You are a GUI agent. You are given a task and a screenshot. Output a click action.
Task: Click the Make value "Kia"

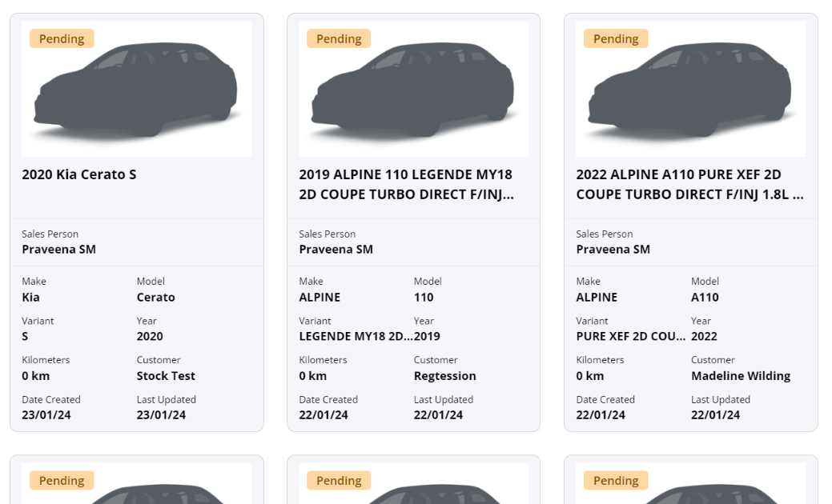click(x=30, y=298)
